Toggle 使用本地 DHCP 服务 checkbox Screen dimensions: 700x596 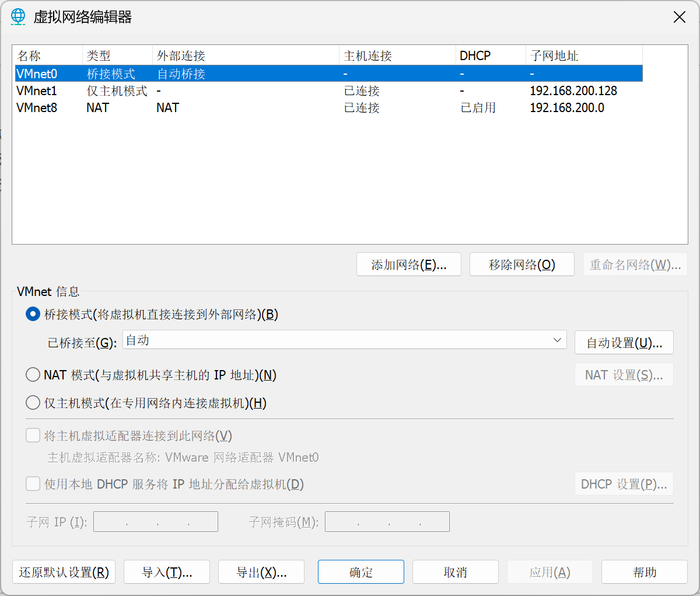tap(33, 484)
